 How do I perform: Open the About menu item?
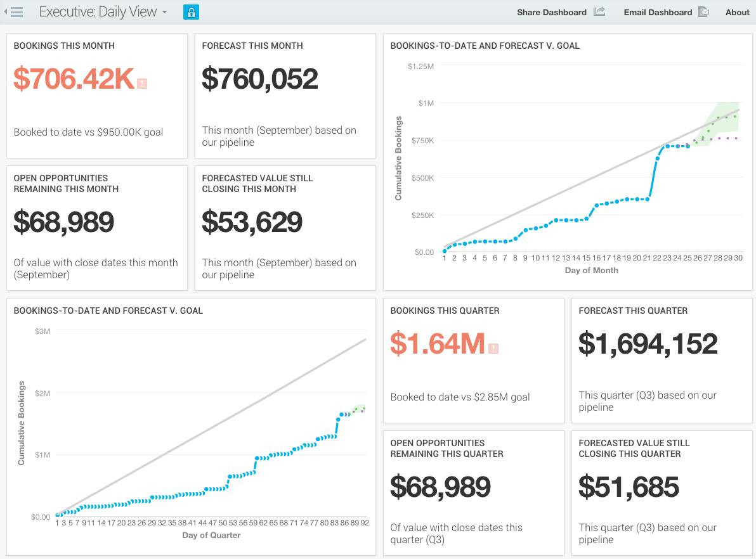737,11
